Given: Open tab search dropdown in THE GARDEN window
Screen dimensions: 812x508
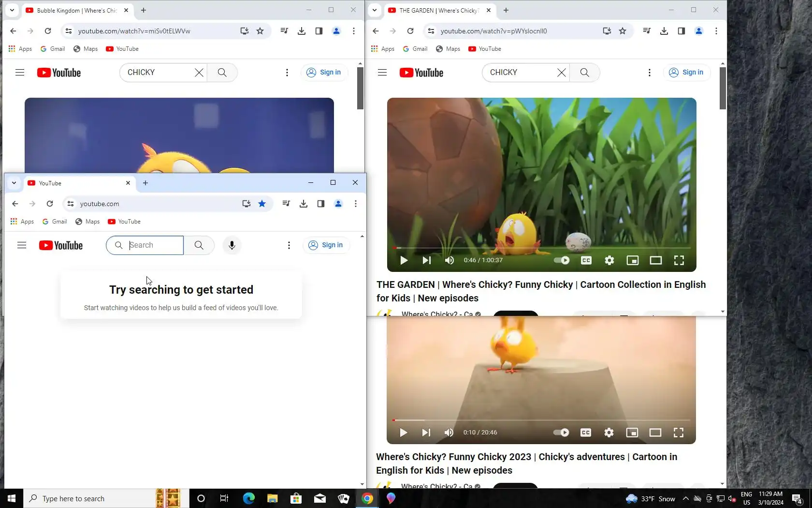Looking at the screenshot, I should pos(375,10).
